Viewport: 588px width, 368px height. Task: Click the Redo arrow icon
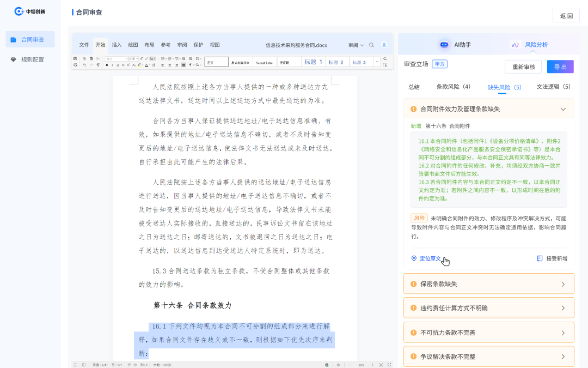(91, 64)
